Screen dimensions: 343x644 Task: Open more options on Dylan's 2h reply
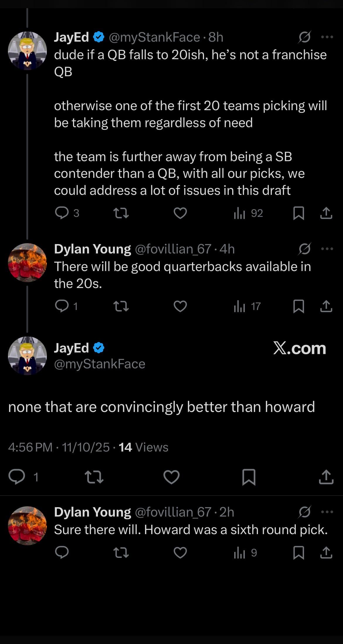[327, 512]
